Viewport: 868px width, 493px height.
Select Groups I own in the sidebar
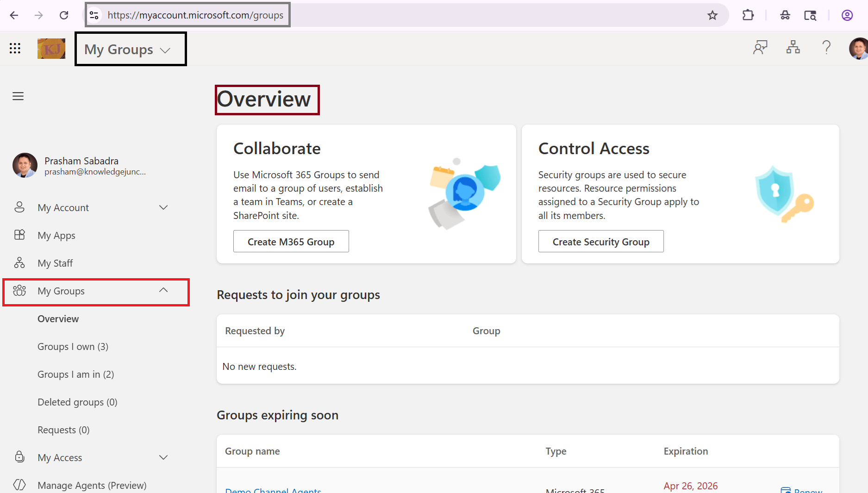click(73, 346)
